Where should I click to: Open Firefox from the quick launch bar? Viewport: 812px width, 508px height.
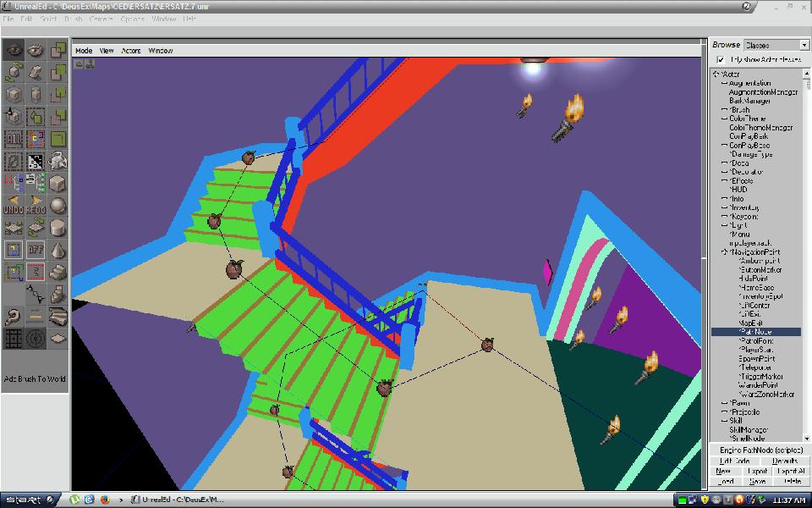point(105,500)
